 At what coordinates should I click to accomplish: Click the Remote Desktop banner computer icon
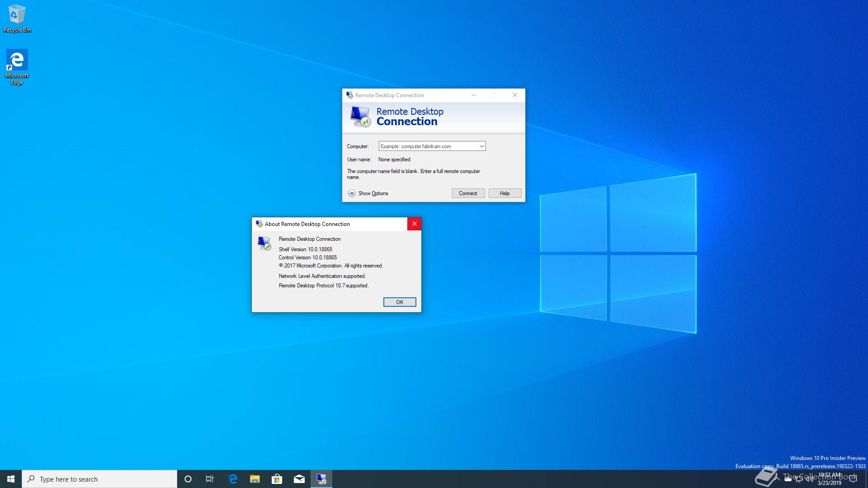360,117
